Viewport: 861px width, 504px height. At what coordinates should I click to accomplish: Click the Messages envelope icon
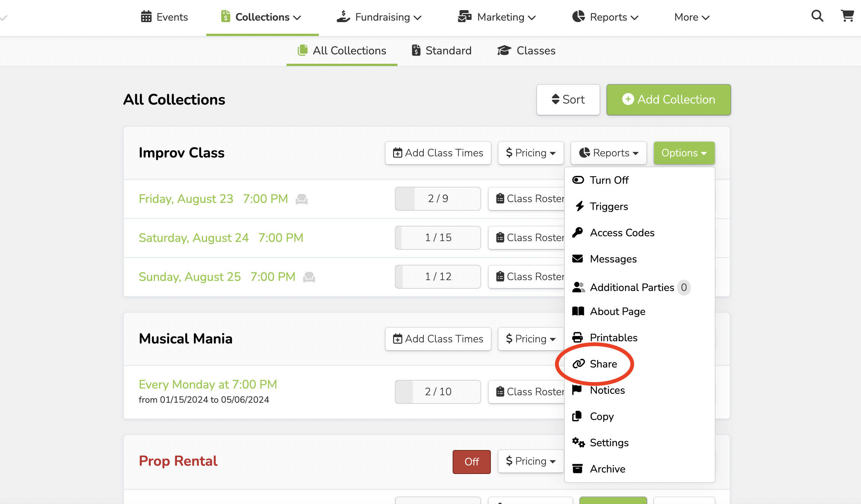click(578, 259)
